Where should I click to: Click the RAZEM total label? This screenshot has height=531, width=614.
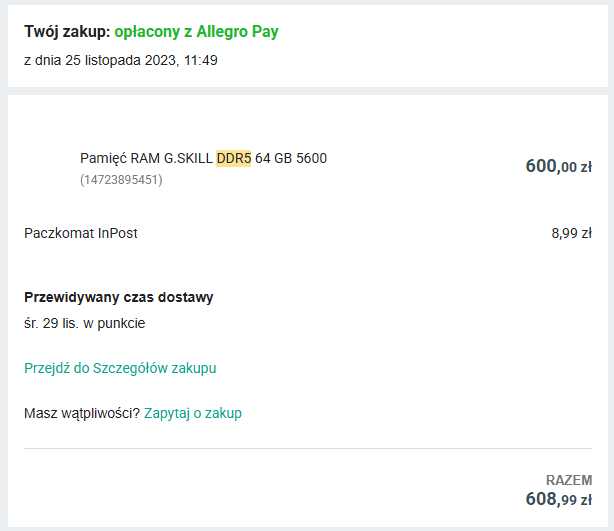568,479
